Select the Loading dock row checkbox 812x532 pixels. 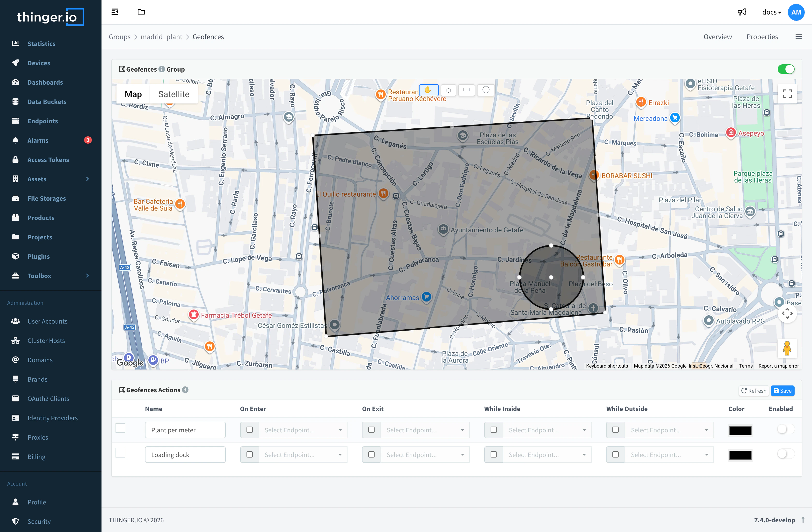[x=120, y=453]
